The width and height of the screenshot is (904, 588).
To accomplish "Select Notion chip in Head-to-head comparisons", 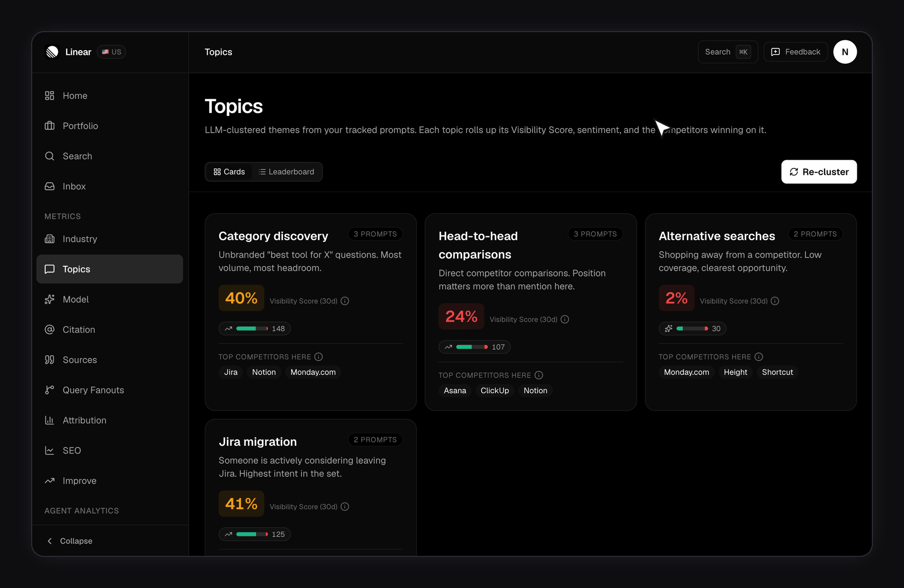I will [535, 390].
